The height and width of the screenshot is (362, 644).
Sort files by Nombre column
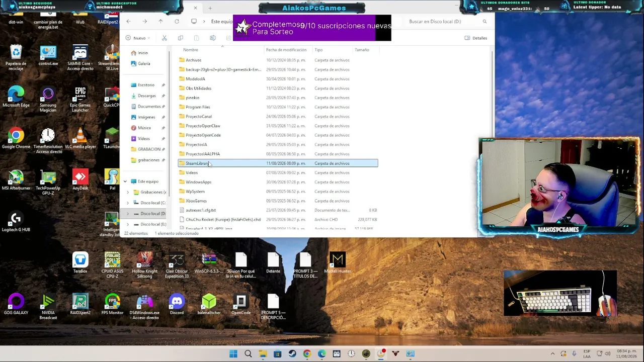[191, 50]
